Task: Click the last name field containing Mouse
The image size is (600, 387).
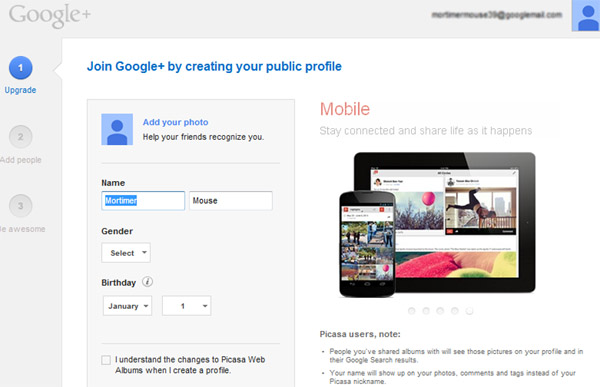Action: pos(231,201)
